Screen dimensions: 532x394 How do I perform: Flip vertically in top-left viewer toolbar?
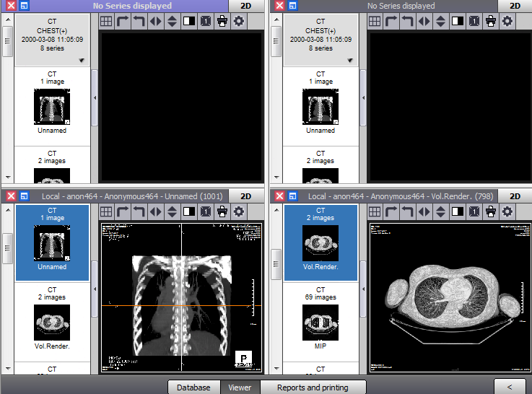tap(173, 22)
